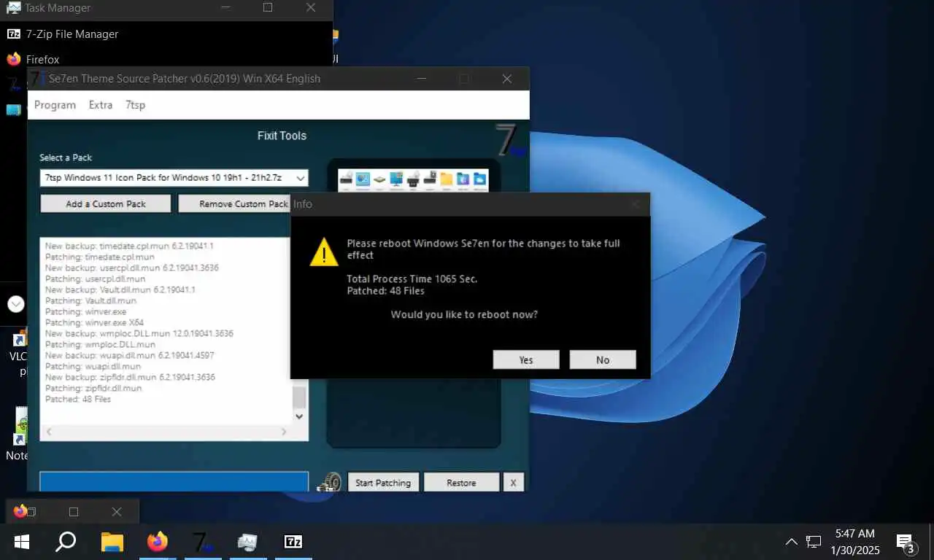Click the Start Patching button
Viewport: 934px width, 560px height.
coord(383,483)
